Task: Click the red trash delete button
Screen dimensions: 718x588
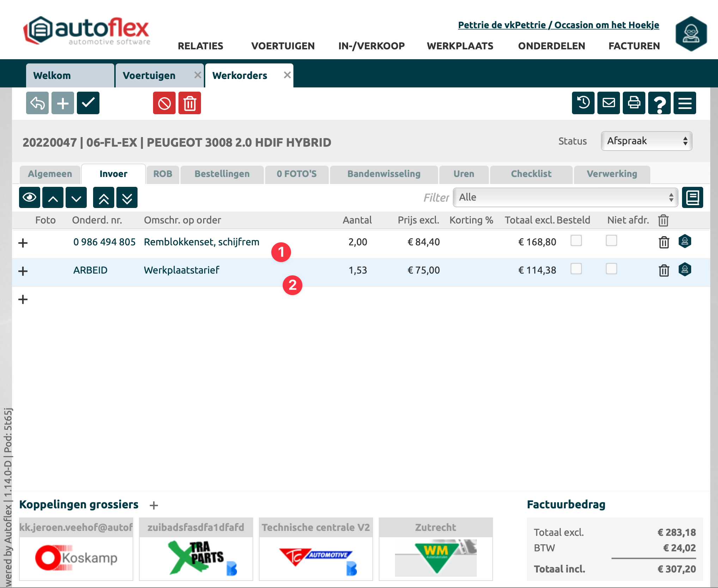Action: (189, 103)
